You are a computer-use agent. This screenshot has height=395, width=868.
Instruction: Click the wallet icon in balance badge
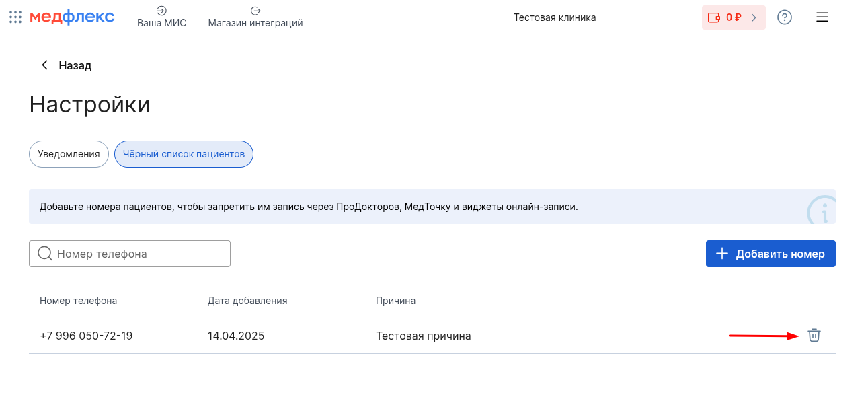713,17
